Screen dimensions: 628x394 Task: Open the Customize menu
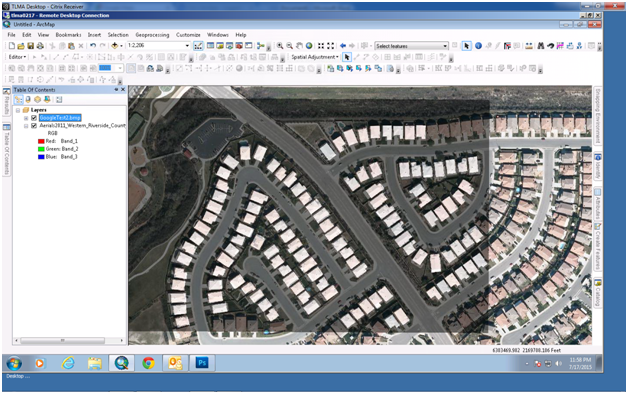(188, 35)
